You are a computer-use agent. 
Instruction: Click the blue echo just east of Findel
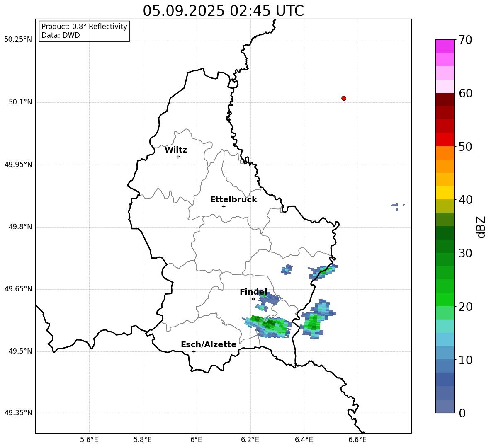click(269, 299)
